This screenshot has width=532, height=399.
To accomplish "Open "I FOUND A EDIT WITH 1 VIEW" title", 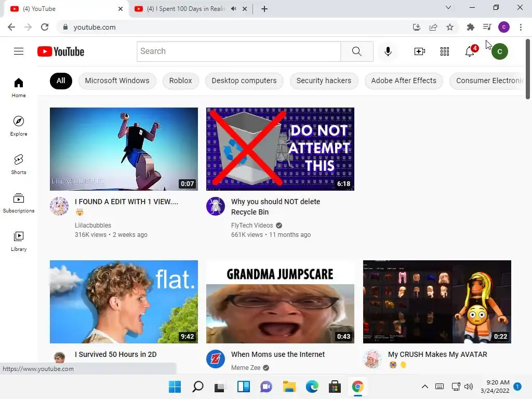I will 127,202.
